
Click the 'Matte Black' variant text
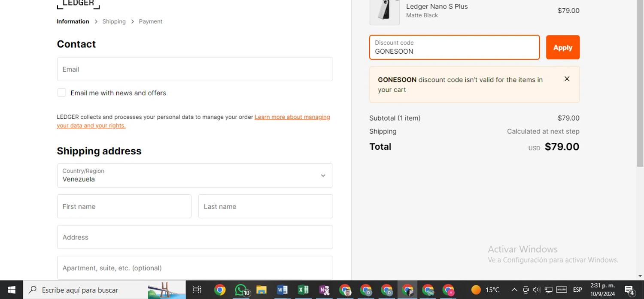click(x=422, y=15)
